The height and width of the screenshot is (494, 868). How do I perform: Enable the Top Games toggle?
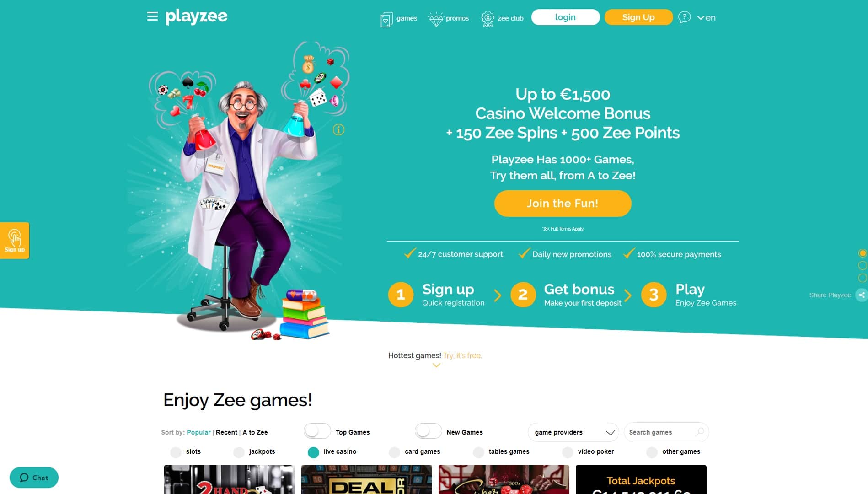(317, 431)
